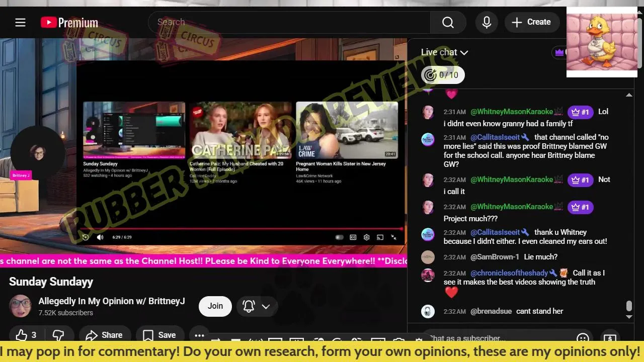Click the red heart under the chroniclesoftheshady message
The height and width of the screenshot is (362, 644).
click(x=451, y=292)
